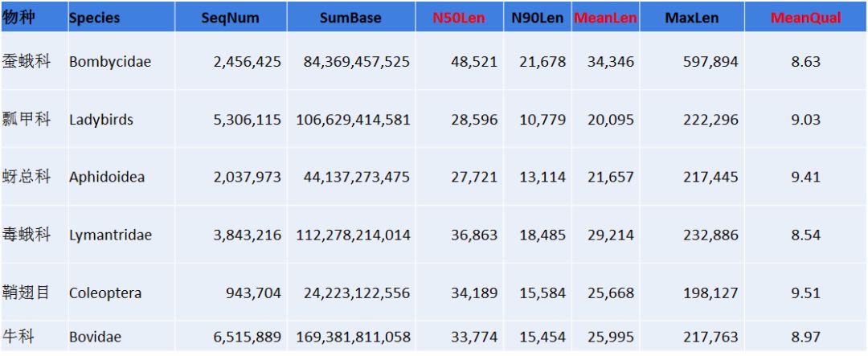Click the Species column header
Viewport: 868px width, 356px height.
(x=95, y=18)
